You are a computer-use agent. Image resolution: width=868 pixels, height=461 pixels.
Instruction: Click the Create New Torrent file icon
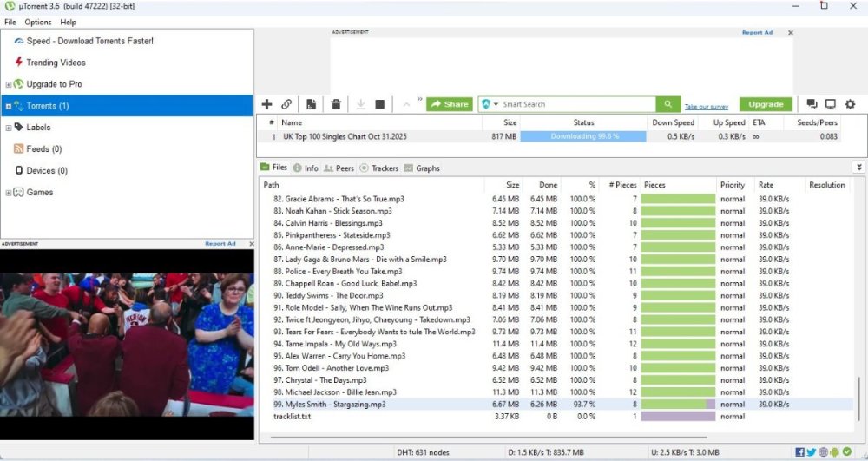pyautogui.click(x=311, y=104)
